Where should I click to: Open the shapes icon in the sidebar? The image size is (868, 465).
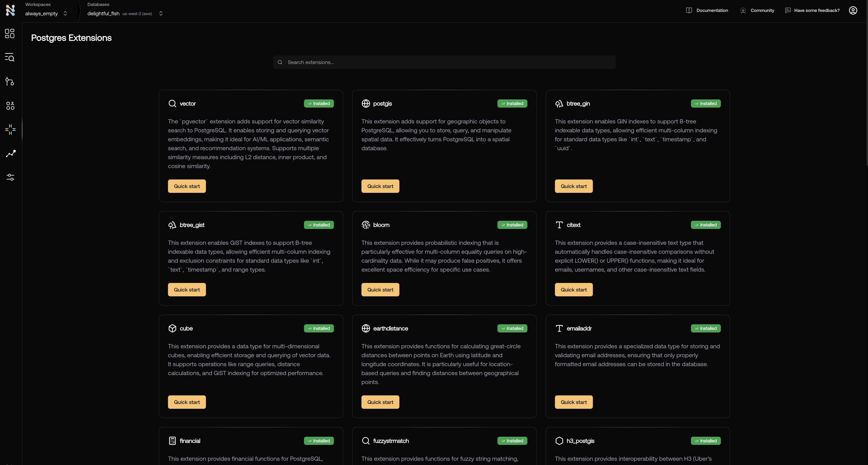coord(10,106)
